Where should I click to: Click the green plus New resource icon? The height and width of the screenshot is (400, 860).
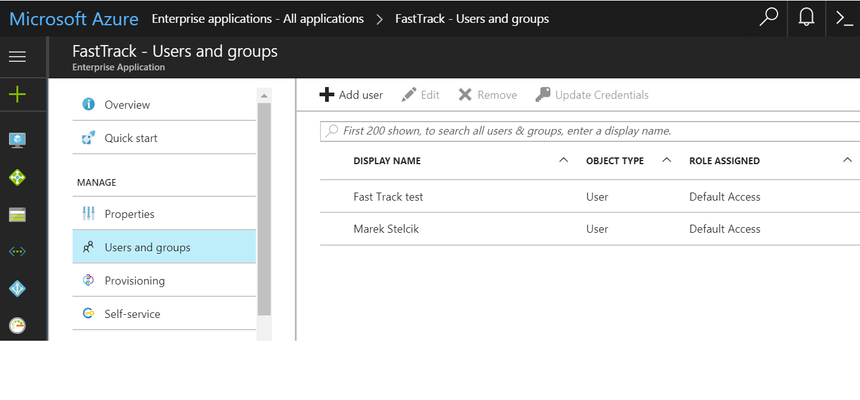tap(18, 95)
